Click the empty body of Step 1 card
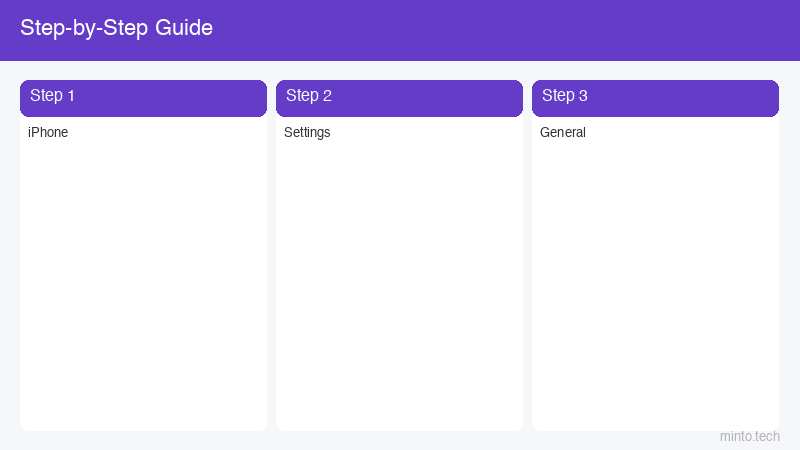Image resolution: width=800 pixels, height=450 pixels. (x=143, y=286)
